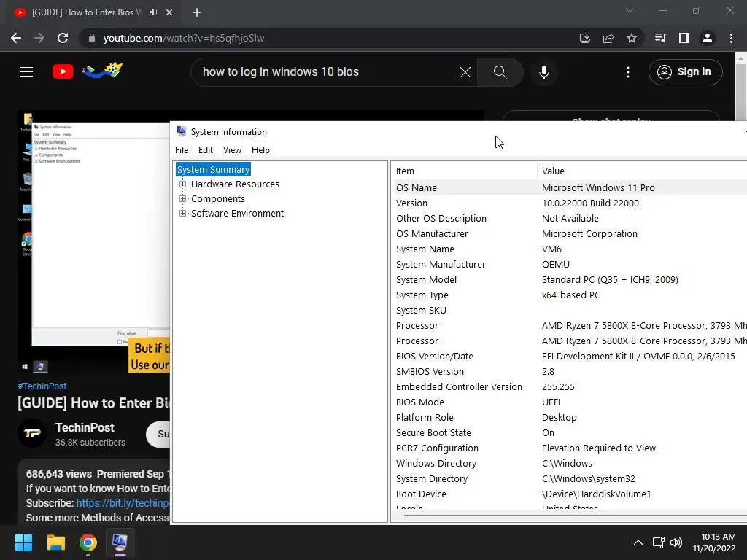
Task: Select the Software Environment tree label
Action: (x=237, y=214)
